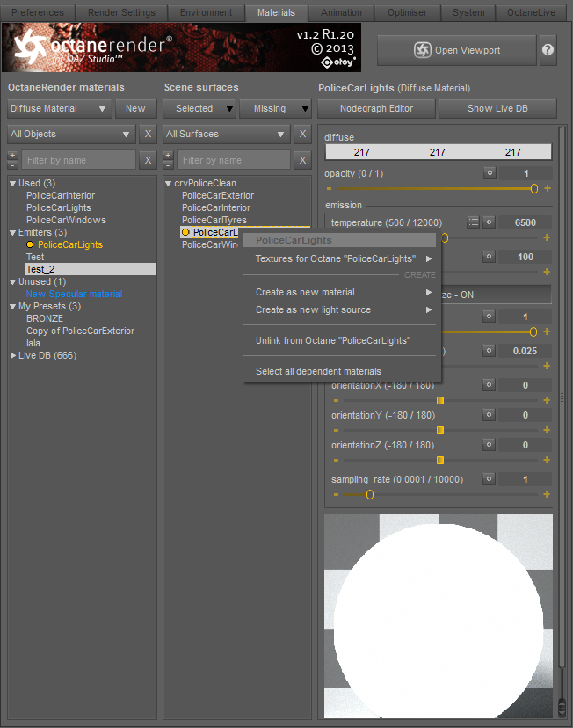This screenshot has width=573, height=728.
Task: Switch to the Environment tab
Action: pos(206,12)
